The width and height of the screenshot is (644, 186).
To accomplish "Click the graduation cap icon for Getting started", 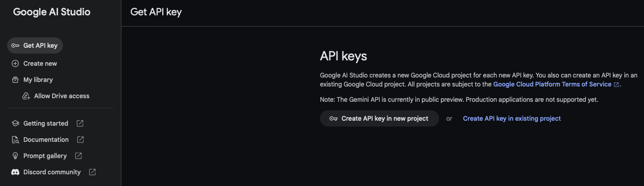I will pos(15,123).
